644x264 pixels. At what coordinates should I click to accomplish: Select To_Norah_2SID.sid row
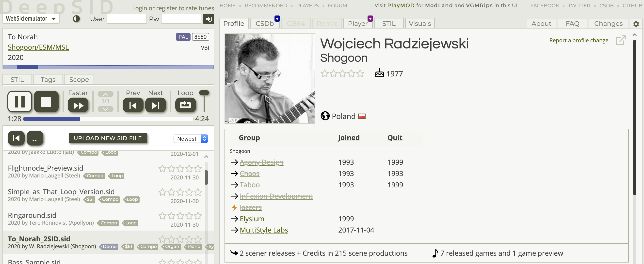pos(108,242)
